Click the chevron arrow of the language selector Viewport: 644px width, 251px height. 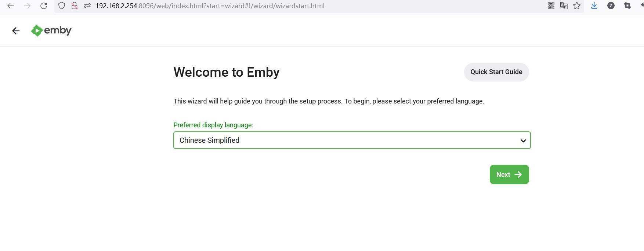(523, 141)
